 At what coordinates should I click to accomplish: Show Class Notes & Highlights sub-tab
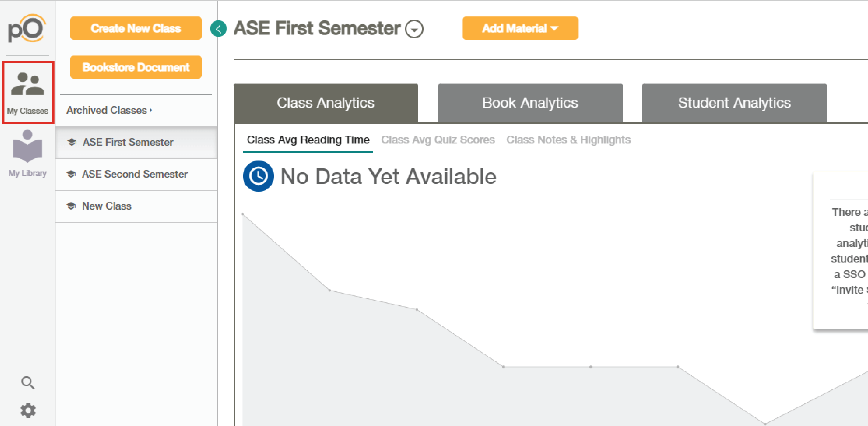point(568,140)
